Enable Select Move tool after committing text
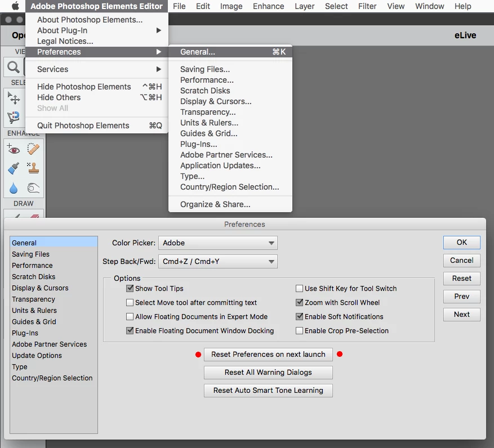 (130, 302)
